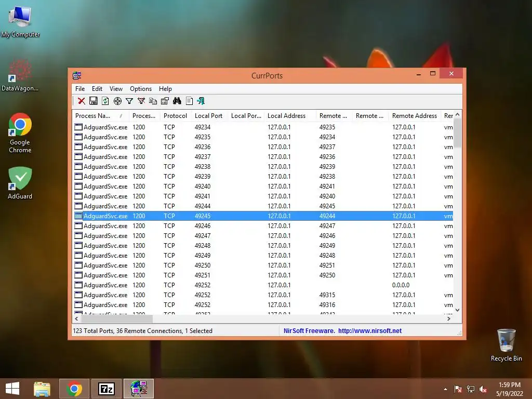532x399 pixels.
Task: Select the row with remote address 0.0.0.0
Action: coord(263,285)
